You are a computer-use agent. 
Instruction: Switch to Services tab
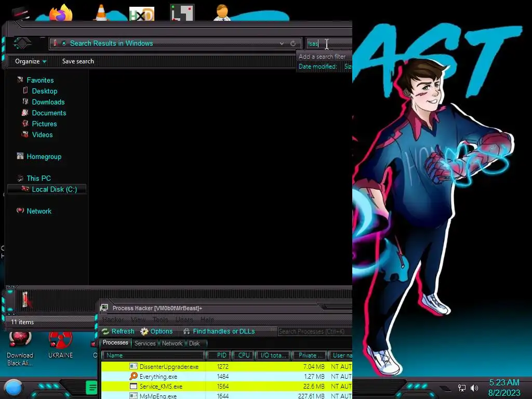pos(145,343)
